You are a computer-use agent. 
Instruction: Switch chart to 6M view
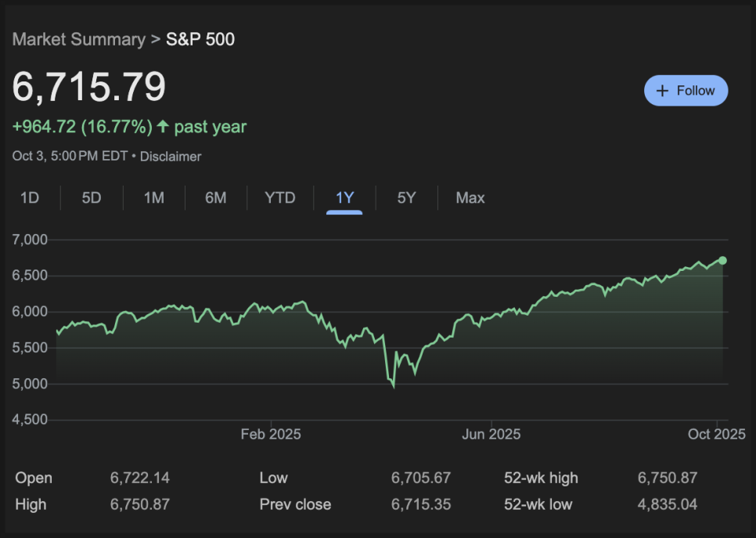[x=215, y=198]
